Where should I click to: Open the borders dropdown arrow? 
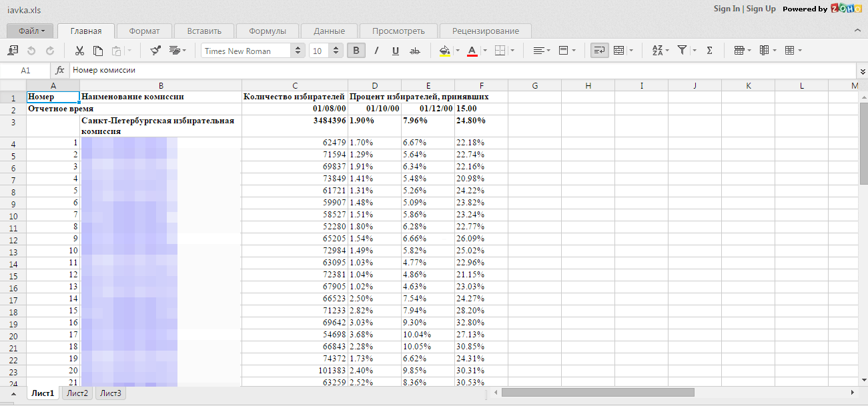512,51
